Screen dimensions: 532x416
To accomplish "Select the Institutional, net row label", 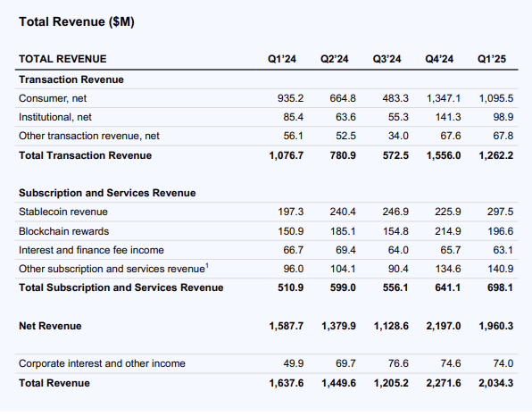I will (x=55, y=117).
